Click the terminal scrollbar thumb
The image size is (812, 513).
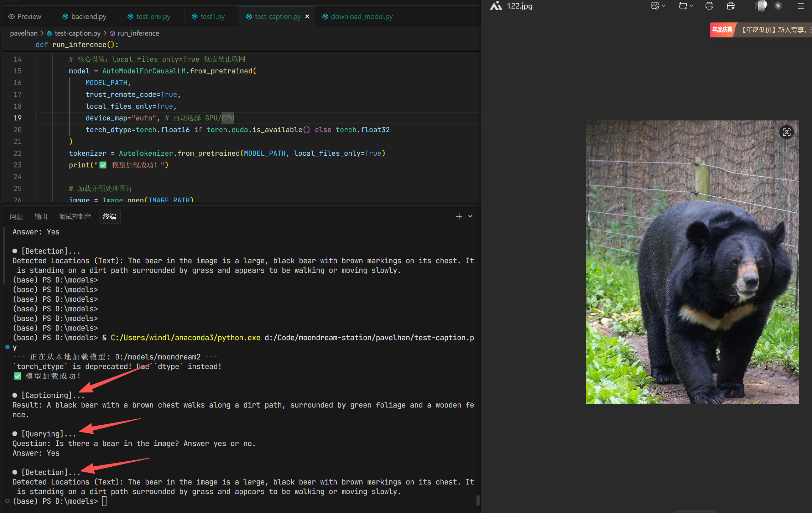478,501
